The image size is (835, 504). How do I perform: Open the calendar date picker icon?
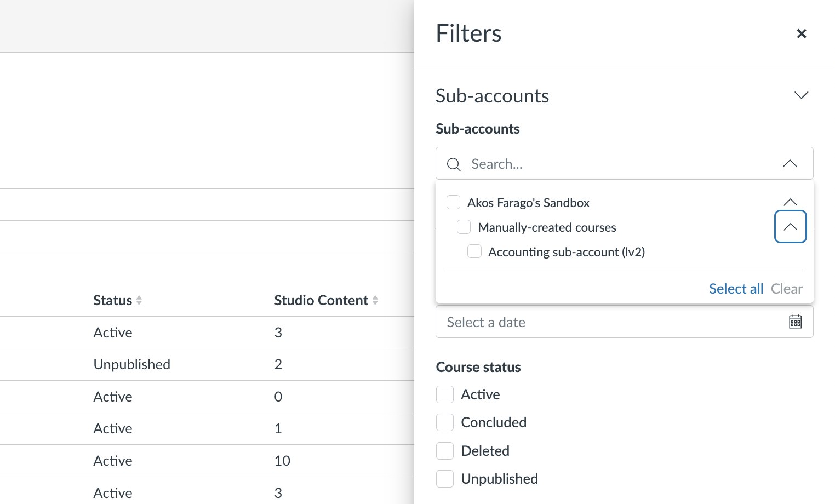(x=795, y=322)
